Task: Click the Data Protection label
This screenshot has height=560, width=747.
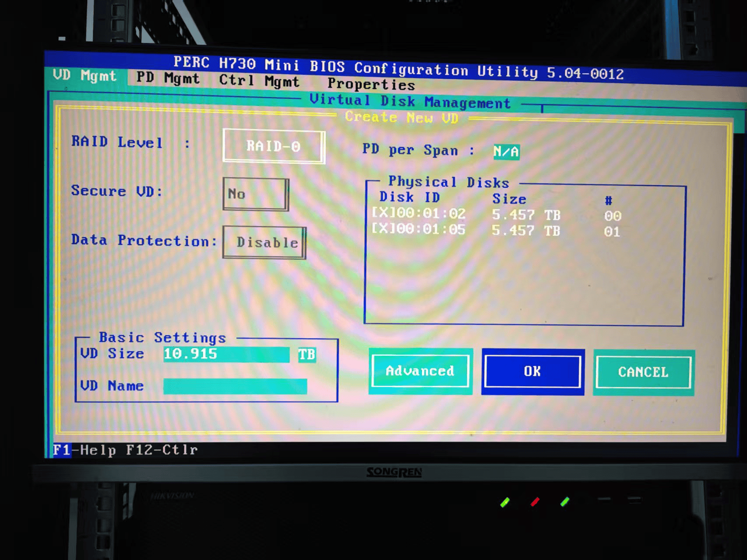Action: coord(144,240)
